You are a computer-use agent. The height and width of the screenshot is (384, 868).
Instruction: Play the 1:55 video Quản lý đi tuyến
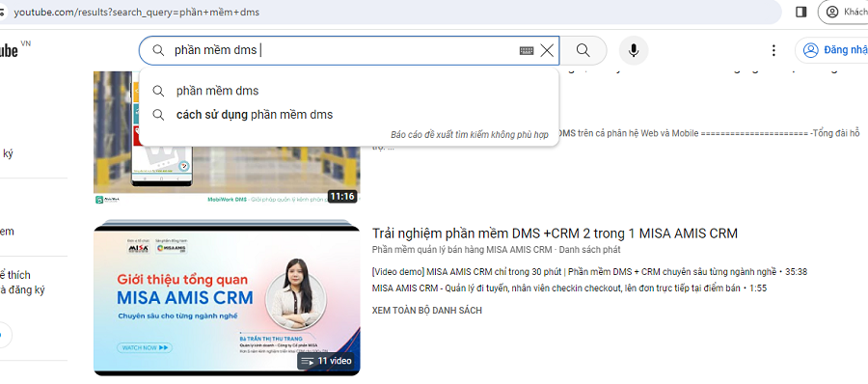(x=569, y=288)
